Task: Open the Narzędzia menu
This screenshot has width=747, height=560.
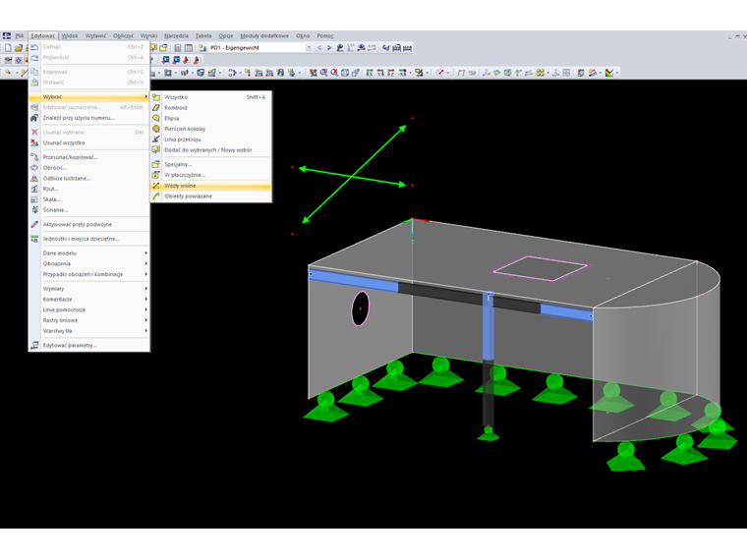Action: point(176,35)
